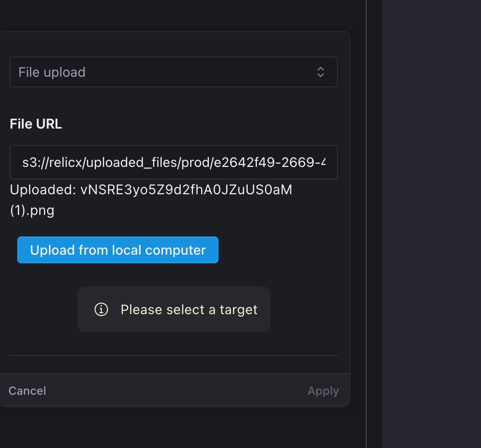This screenshot has height=448, width=481.
Task: Click the "Please select a target" message
Action: tap(189, 309)
